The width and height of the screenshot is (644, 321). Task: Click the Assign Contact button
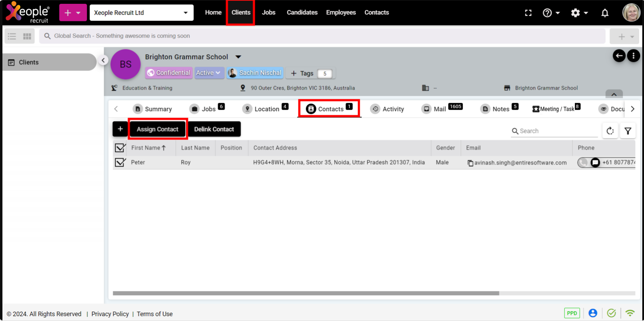tap(158, 129)
